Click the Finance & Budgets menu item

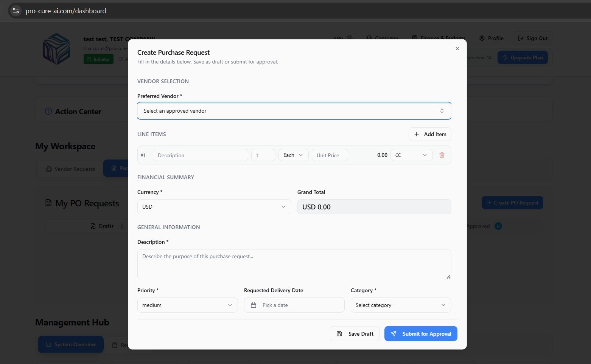pos(439,38)
